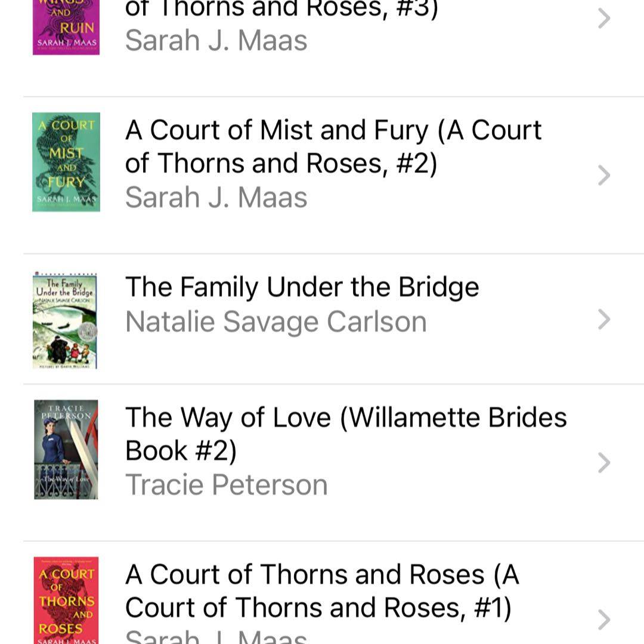Open chevron for the Roses #3 book row
The height and width of the screenshot is (644, 644).
[x=604, y=20]
